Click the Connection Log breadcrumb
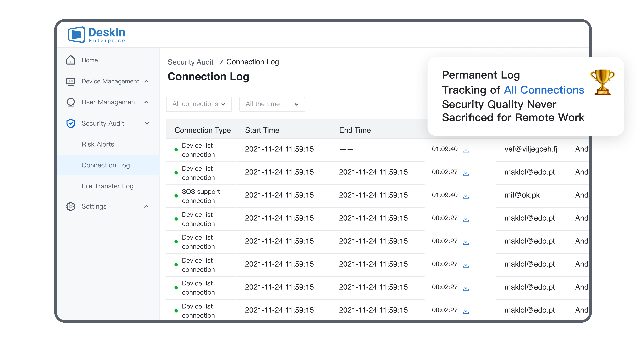This screenshot has width=644, height=342. click(253, 62)
